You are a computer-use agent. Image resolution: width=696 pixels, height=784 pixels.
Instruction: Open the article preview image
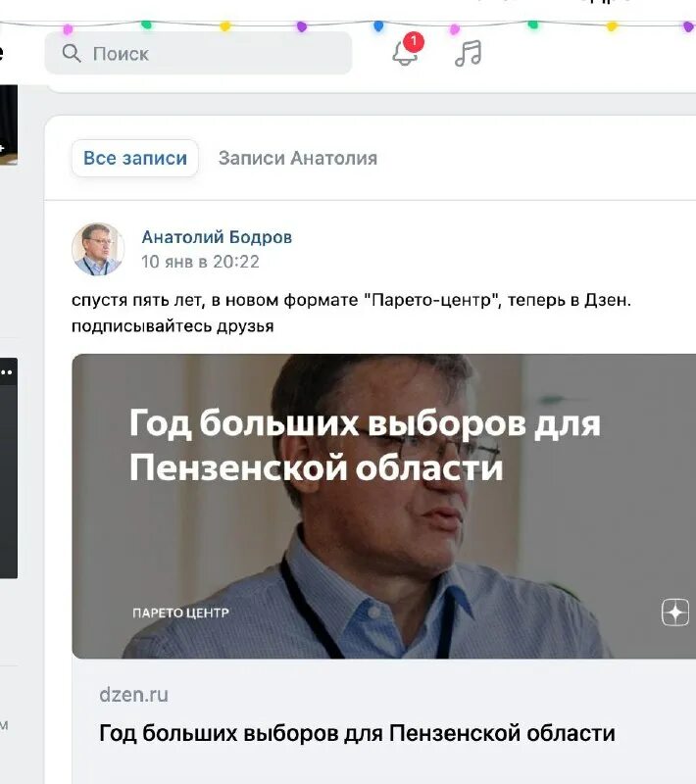coord(384,506)
